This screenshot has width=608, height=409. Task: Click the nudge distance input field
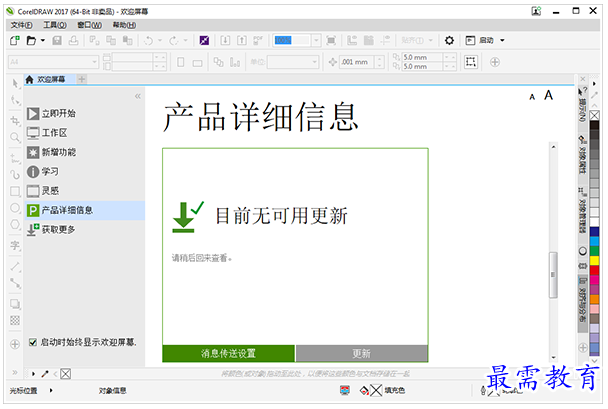[x=357, y=62]
